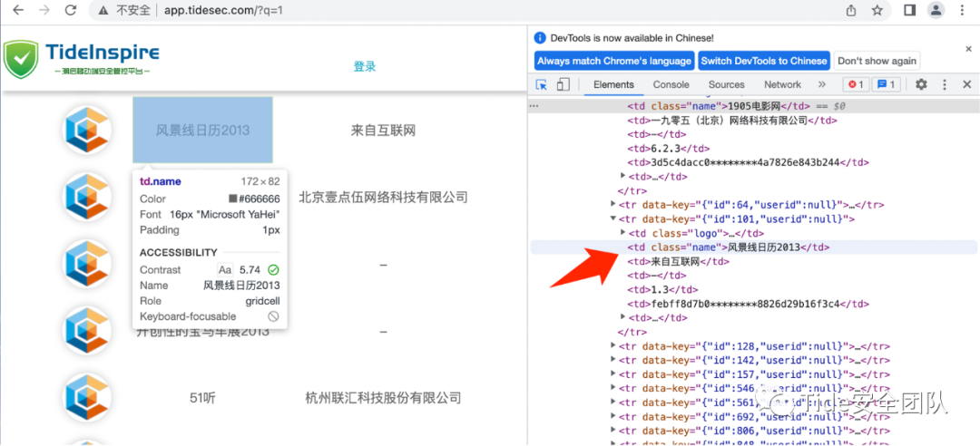Viewport: 980px width, 446px height.
Task: Click 杭州联汇科技股份有限公司 cell
Action: [383, 398]
